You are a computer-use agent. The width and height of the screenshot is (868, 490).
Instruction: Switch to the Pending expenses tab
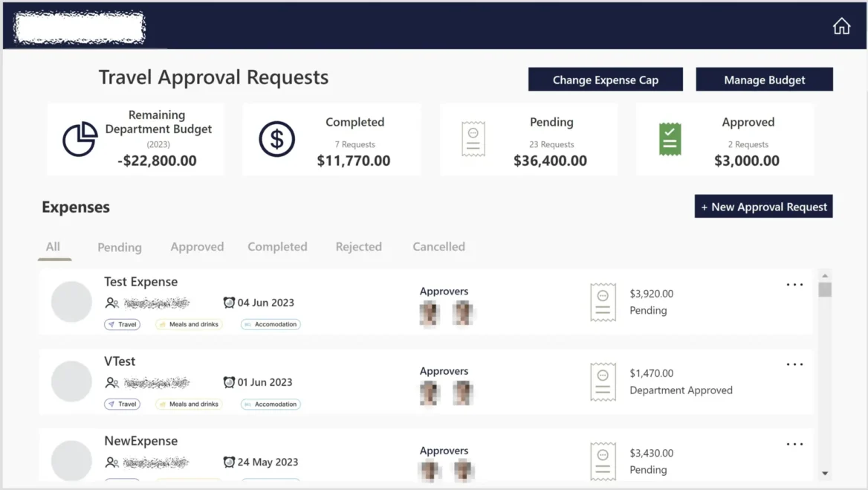click(119, 247)
